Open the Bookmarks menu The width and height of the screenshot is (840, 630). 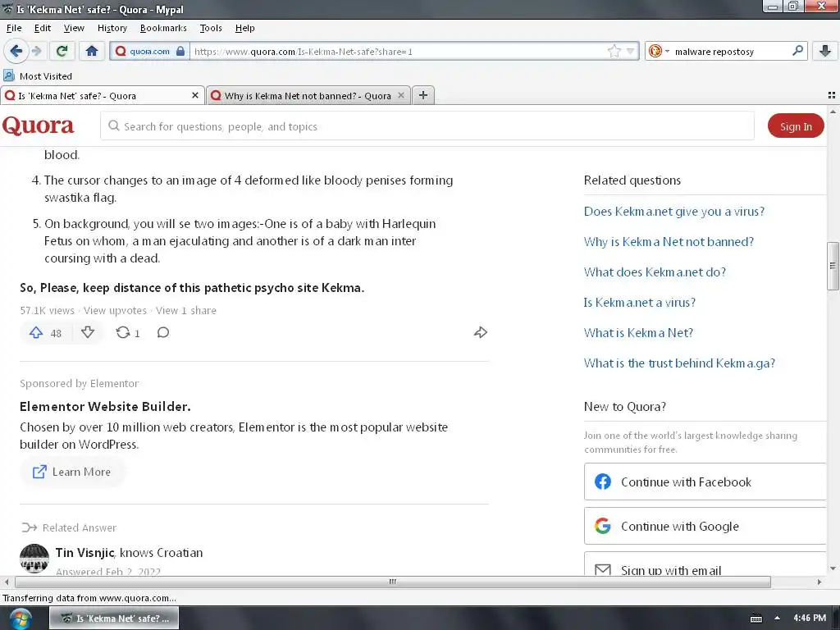163,28
